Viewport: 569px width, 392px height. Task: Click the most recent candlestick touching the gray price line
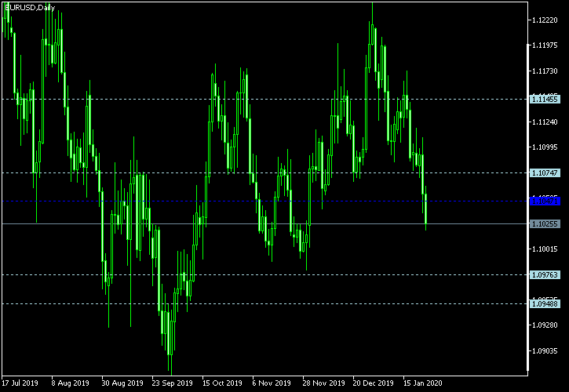click(x=425, y=209)
